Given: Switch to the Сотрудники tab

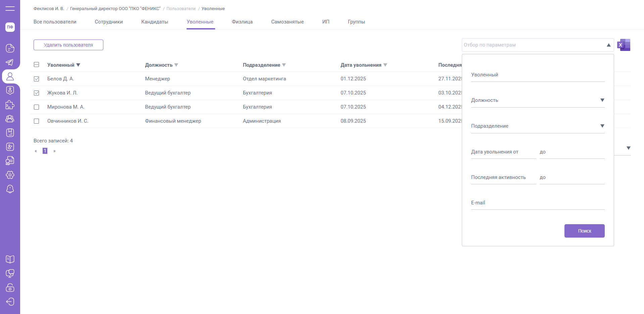Looking at the screenshot, I should tap(109, 22).
